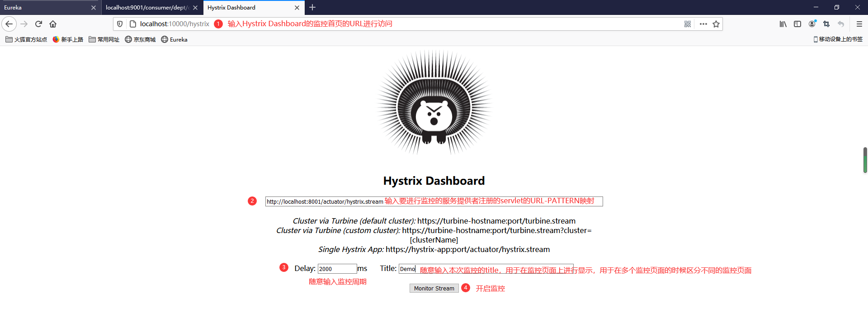Restore down the Firefox window
The image size is (868, 313).
[x=837, y=7]
